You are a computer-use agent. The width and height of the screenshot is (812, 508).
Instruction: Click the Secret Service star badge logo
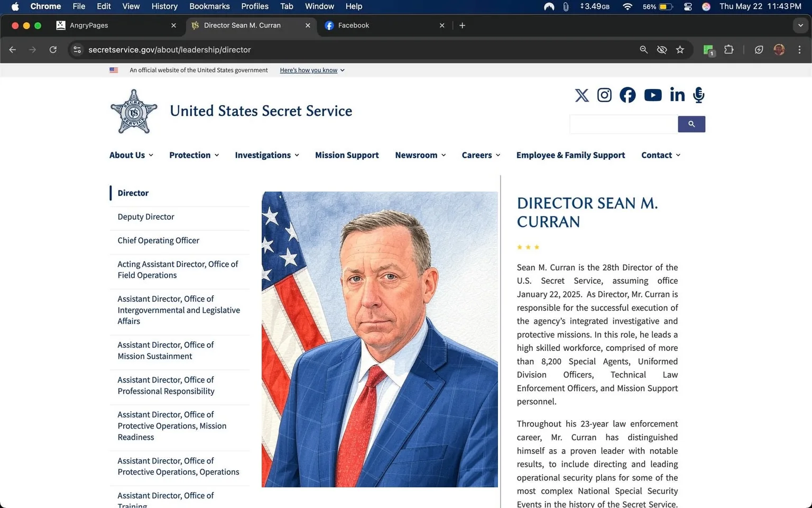(134, 111)
